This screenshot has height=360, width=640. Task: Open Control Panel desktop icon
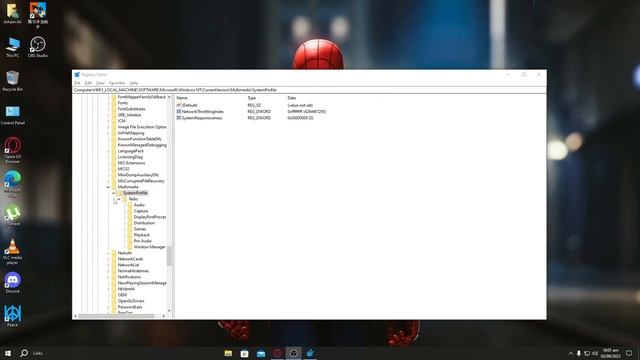pyautogui.click(x=13, y=115)
